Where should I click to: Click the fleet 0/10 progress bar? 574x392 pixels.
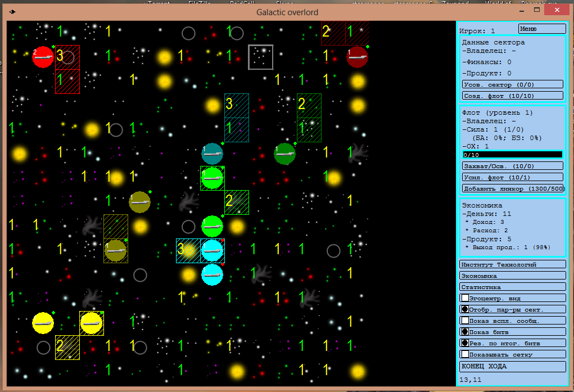pyautogui.click(x=513, y=155)
